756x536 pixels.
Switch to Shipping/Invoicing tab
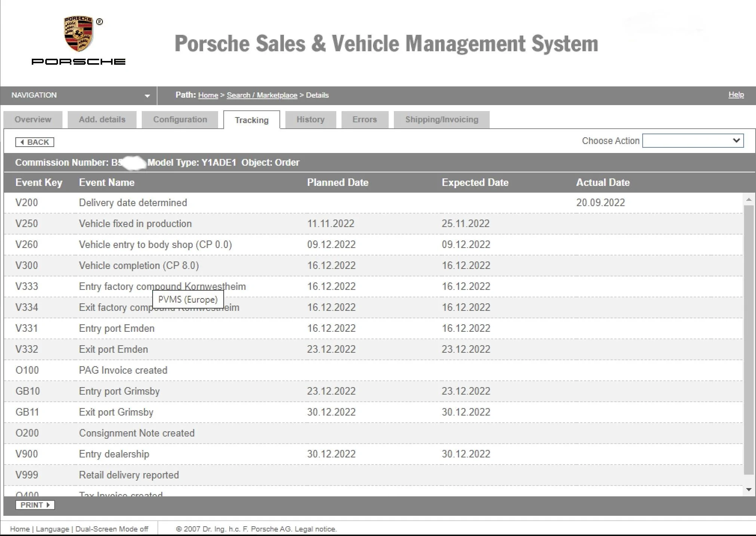[442, 120]
